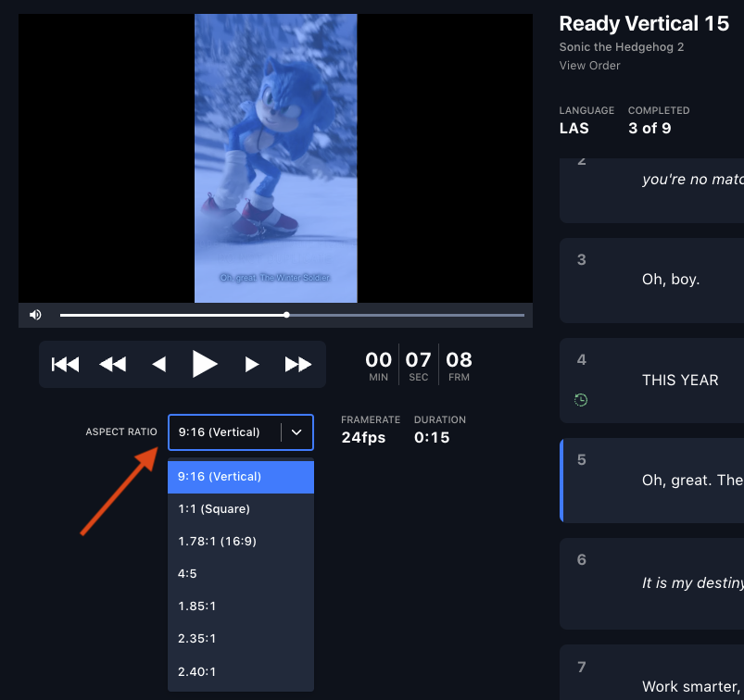The image size is (744, 700).
Task: Open the Aspect Ratio dropdown chevron
Action: pos(296,432)
